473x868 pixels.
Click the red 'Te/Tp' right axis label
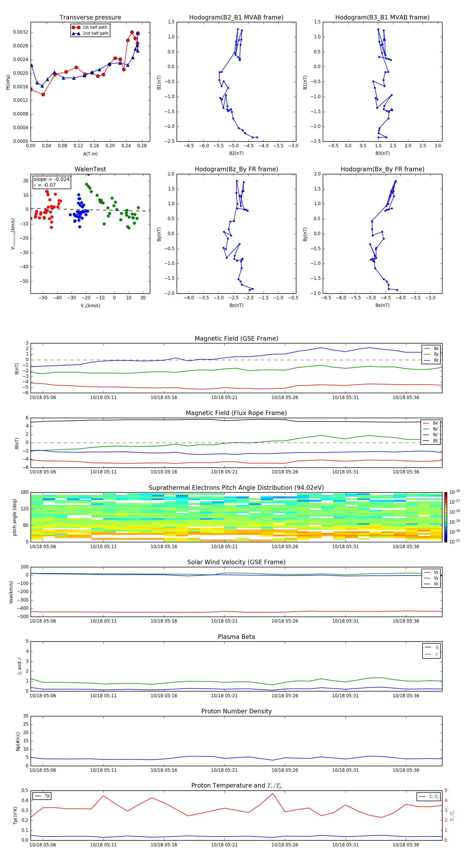[453, 815]
